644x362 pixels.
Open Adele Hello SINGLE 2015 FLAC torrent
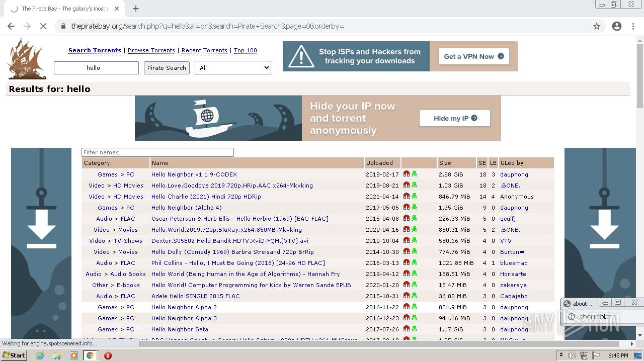pyautogui.click(x=196, y=296)
